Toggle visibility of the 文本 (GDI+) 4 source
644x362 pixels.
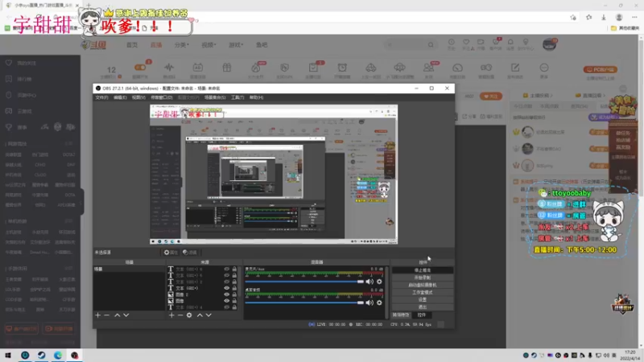point(226,307)
